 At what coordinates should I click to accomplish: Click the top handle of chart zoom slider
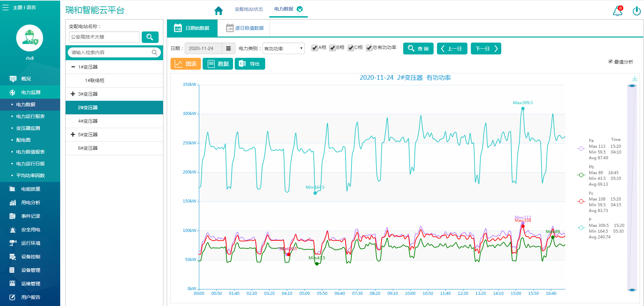tap(632, 86)
